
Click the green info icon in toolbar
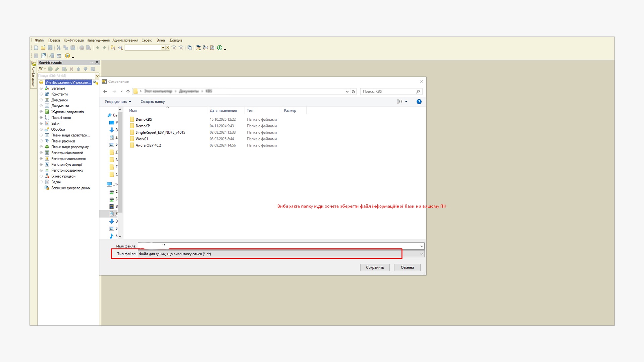[x=220, y=48]
